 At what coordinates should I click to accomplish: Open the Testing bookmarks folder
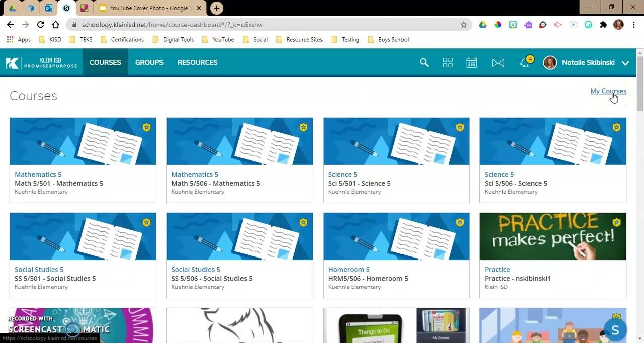345,39
